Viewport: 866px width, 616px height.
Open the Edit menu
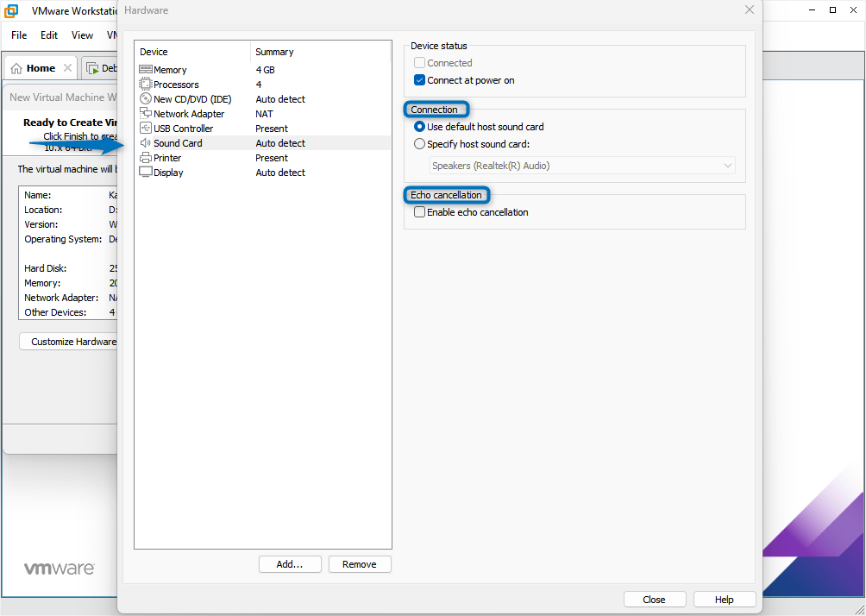tap(48, 35)
